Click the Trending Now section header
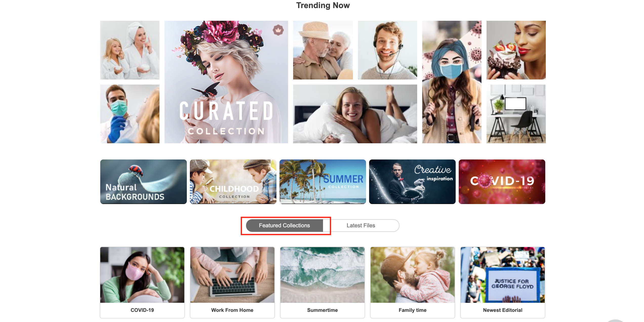The width and height of the screenshot is (644, 322). pyautogui.click(x=323, y=5)
